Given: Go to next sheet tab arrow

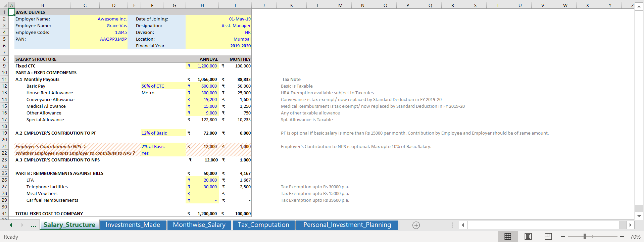Looking at the screenshot, I should point(22,225).
